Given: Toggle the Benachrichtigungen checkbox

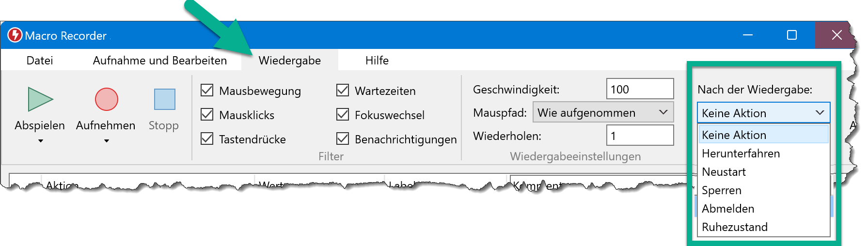Looking at the screenshot, I should coord(343,138).
